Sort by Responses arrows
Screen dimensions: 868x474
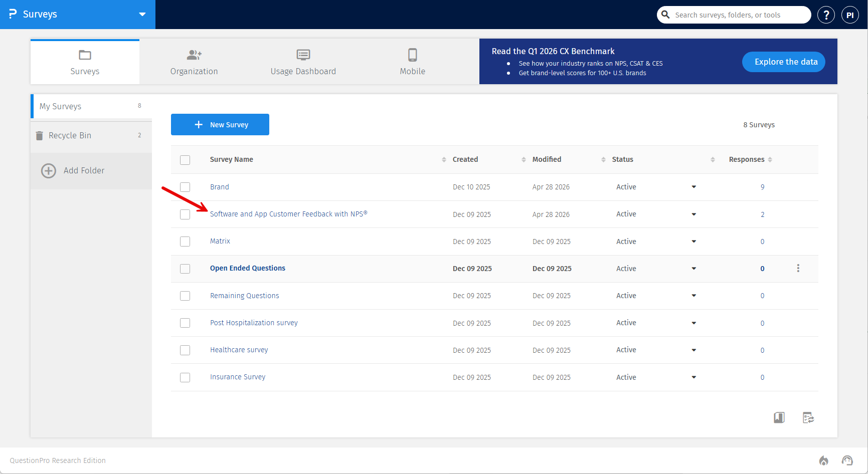[770, 159]
